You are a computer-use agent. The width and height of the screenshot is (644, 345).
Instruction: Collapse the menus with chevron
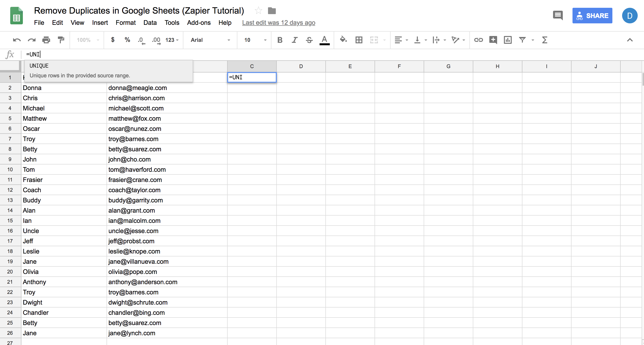[x=630, y=40]
